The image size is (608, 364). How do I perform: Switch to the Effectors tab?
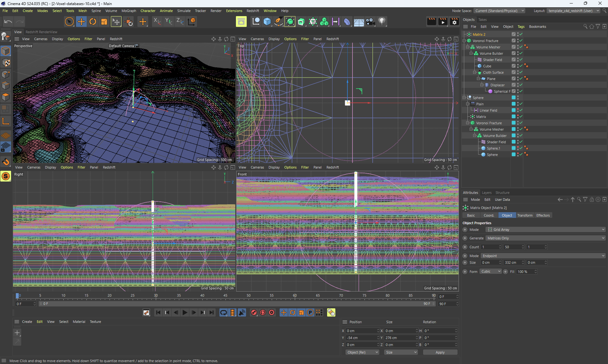543,215
